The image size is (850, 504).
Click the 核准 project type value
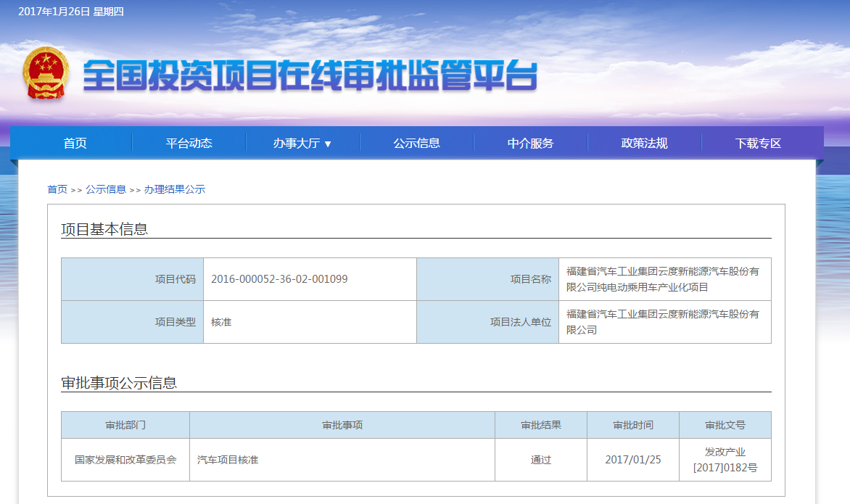(221, 322)
